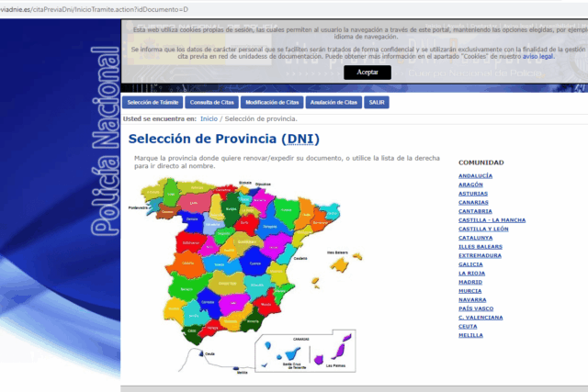Go to Inicio breadcrumb link
This screenshot has height=392, width=588.
[x=209, y=118]
